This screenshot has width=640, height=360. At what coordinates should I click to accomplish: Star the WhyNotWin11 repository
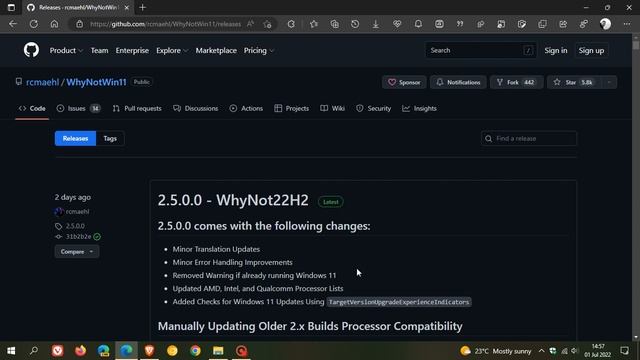click(x=574, y=82)
